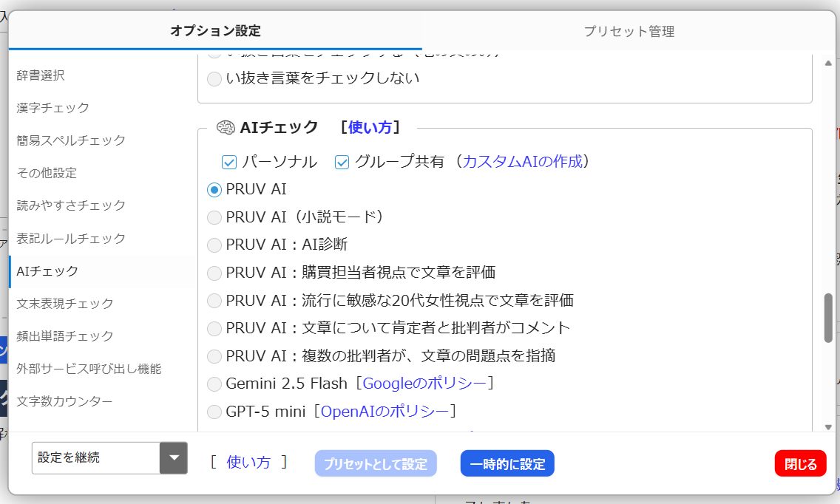Select い抜き言葉をチェックしない option
This screenshot has width=840, height=504.
click(214, 78)
